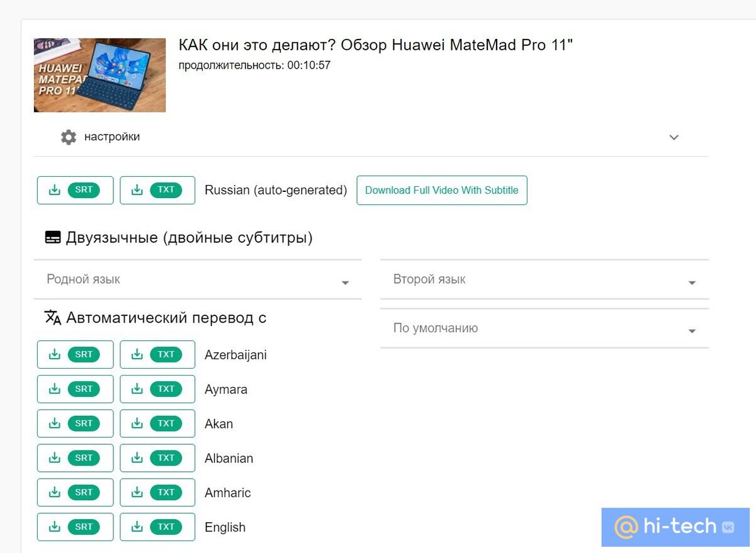756x553 pixels.
Task: Download English SRT subtitle file
Action: 76,527
